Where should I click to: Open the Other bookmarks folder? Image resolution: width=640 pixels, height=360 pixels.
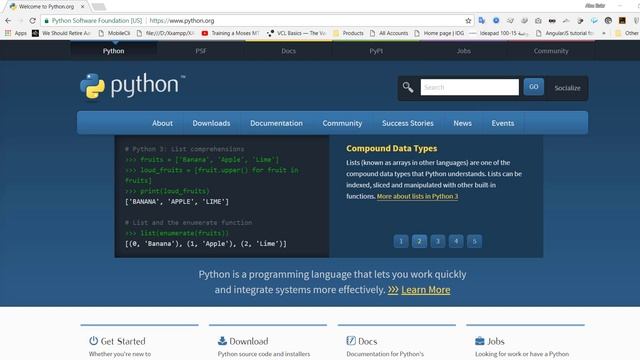coord(627,33)
